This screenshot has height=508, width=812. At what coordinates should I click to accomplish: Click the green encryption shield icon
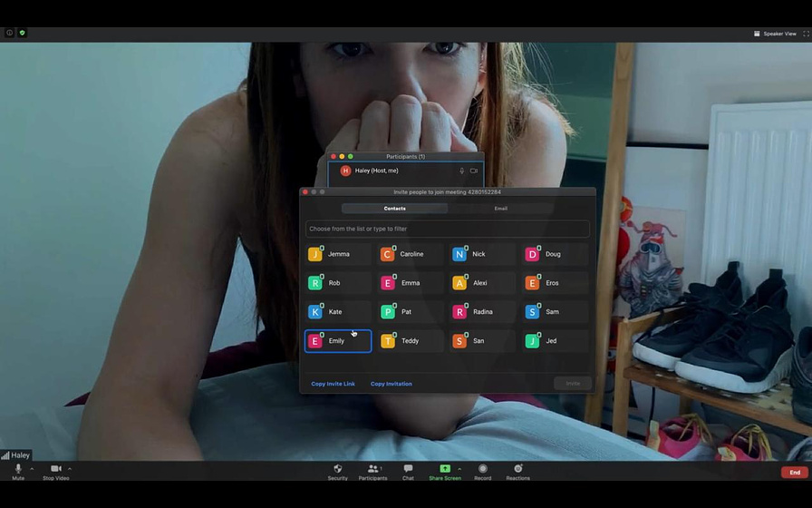pyautogui.click(x=23, y=34)
